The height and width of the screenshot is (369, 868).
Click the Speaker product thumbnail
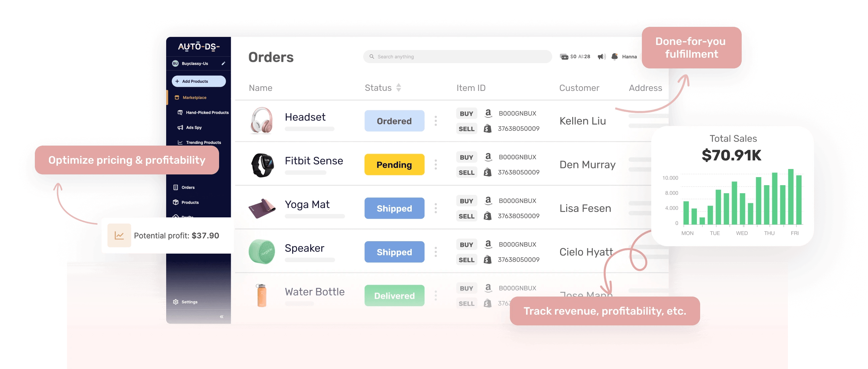pyautogui.click(x=262, y=252)
